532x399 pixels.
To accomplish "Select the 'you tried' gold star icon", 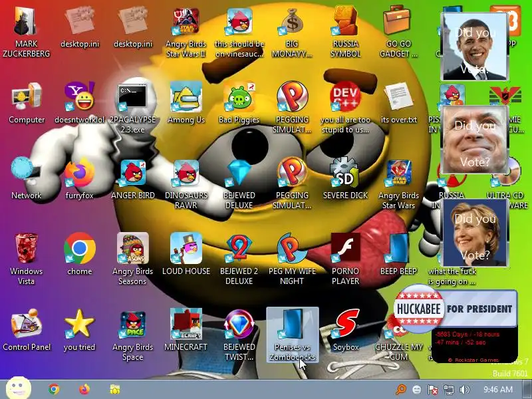I will (x=79, y=331).
